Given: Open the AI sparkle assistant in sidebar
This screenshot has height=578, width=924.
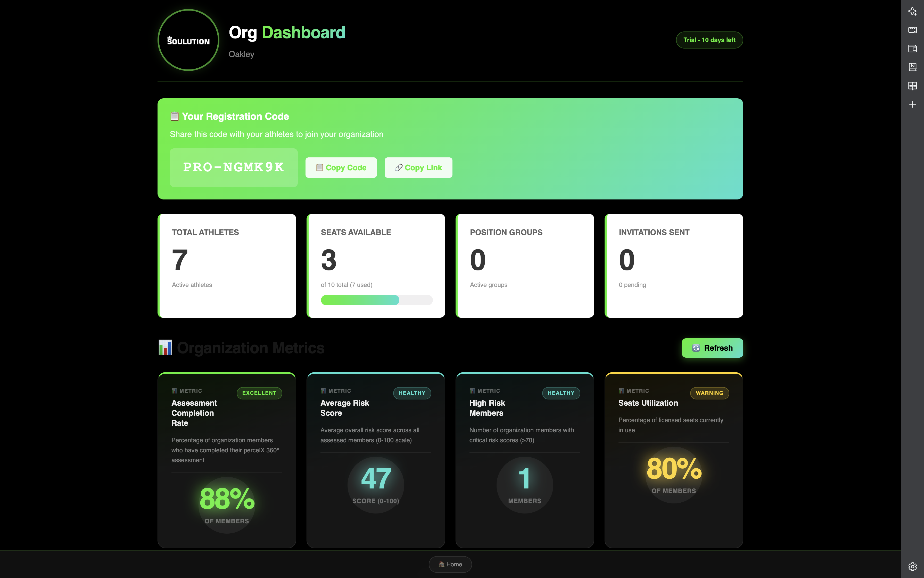Looking at the screenshot, I should pos(912,11).
